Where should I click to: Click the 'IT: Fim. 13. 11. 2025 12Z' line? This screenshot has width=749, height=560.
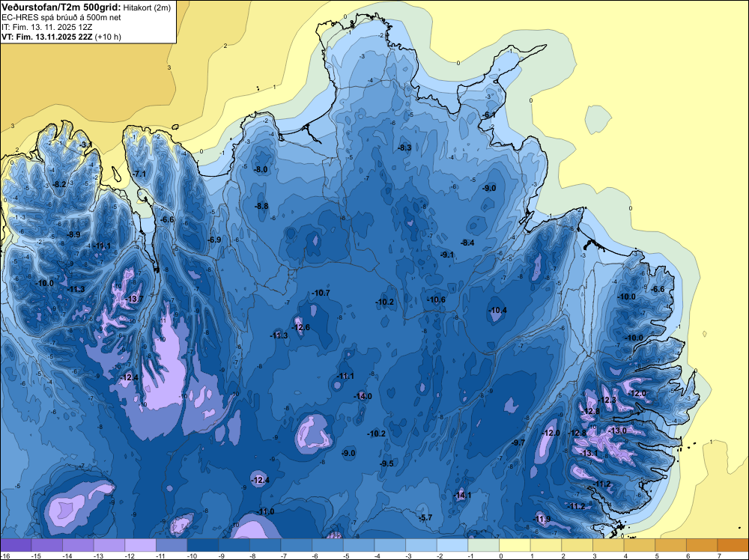pos(46,27)
